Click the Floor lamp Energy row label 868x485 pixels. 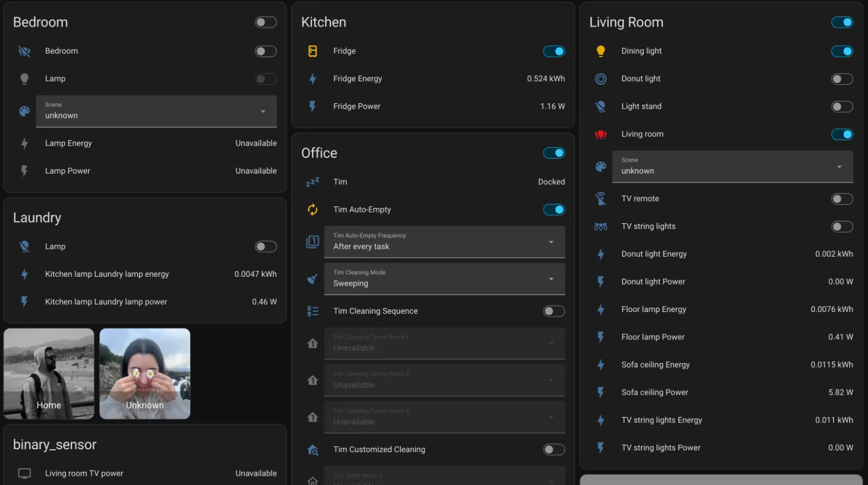click(654, 310)
